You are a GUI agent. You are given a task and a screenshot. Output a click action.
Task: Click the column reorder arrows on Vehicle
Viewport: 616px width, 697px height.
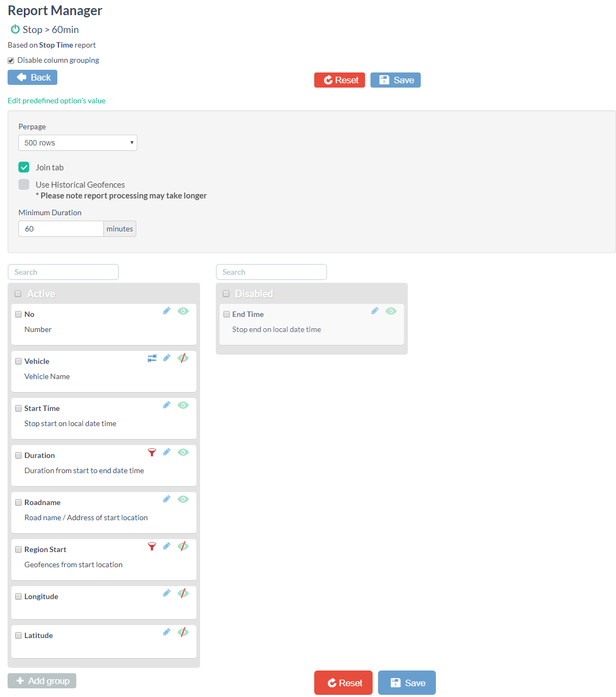pyautogui.click(x=151, y=358)
